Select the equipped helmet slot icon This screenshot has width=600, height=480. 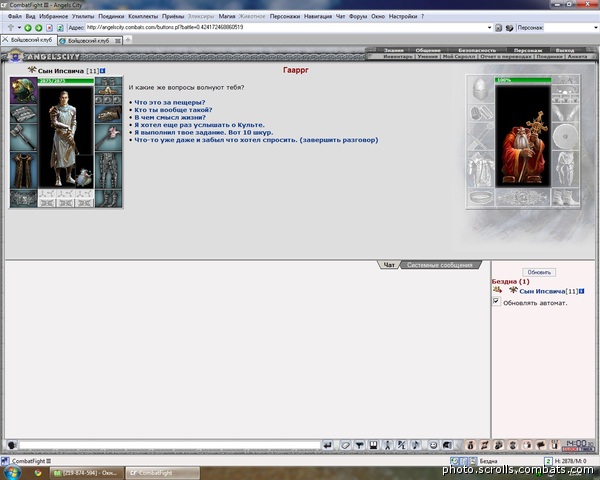(24, 91)
